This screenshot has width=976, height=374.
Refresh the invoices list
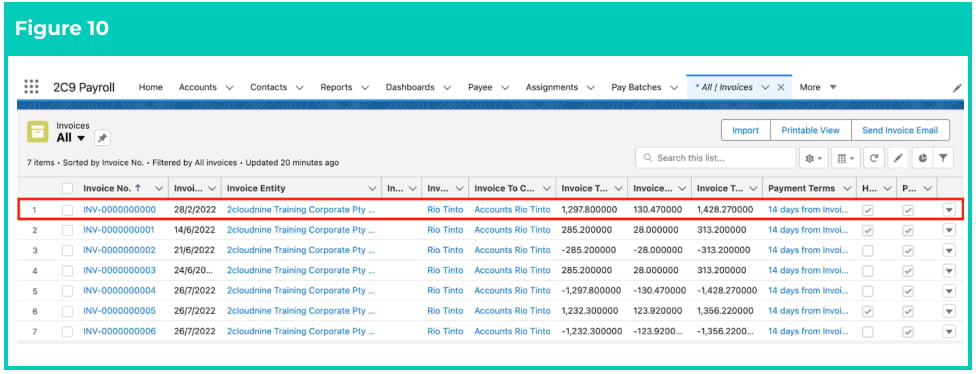pyautogui.click(x=874, y=158)
